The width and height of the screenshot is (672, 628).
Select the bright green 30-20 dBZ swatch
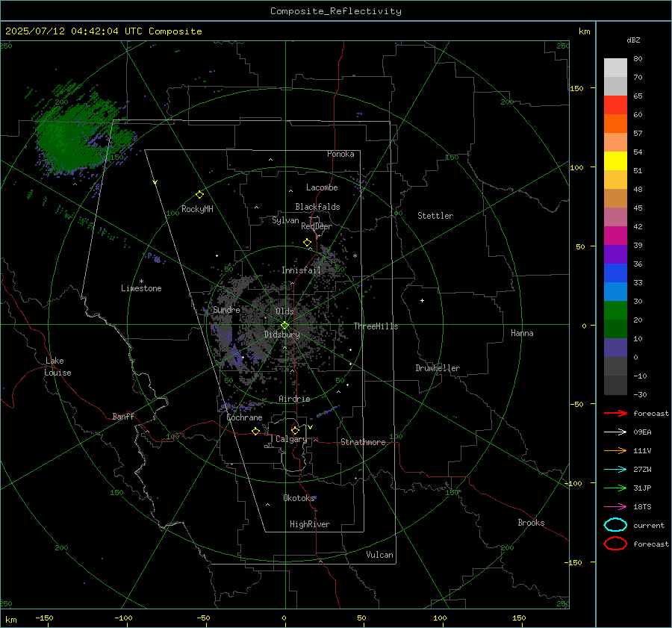tap(615, 311)
